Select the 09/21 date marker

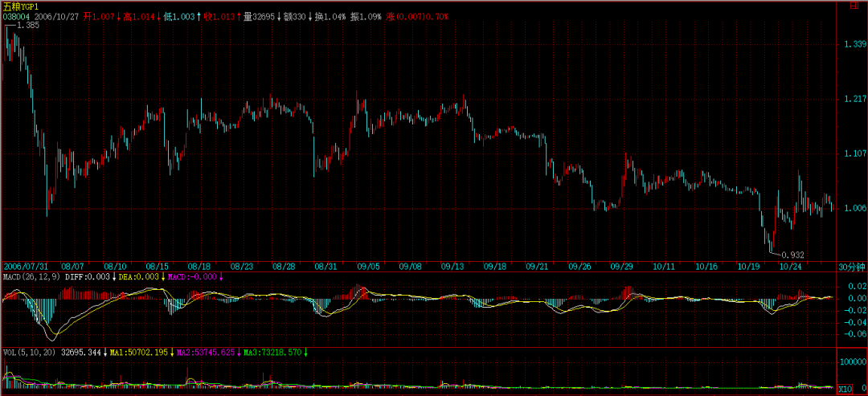(538, 266)
